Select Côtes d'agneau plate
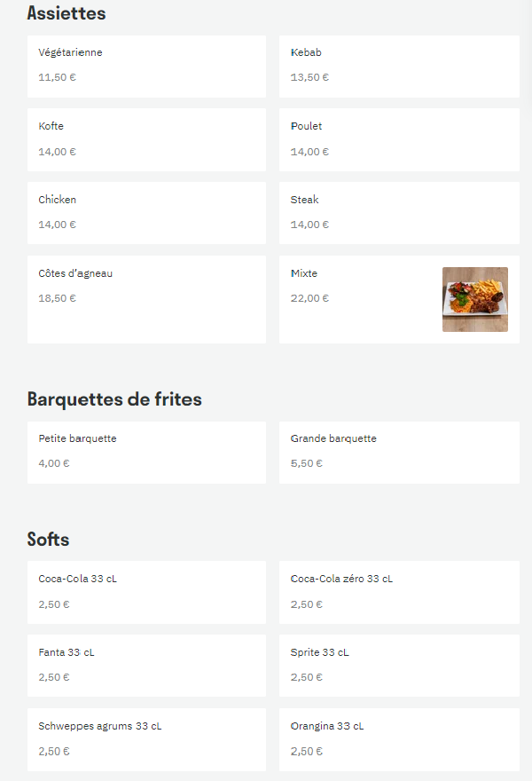 click(146, 299)
